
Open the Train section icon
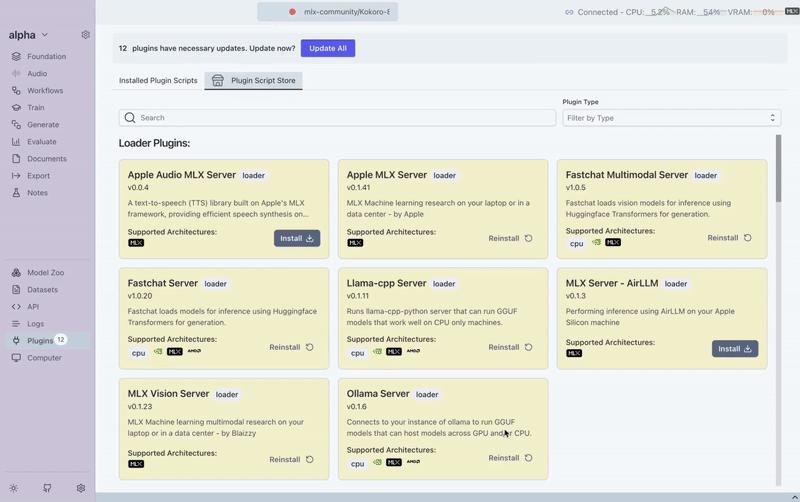(16, 108)
